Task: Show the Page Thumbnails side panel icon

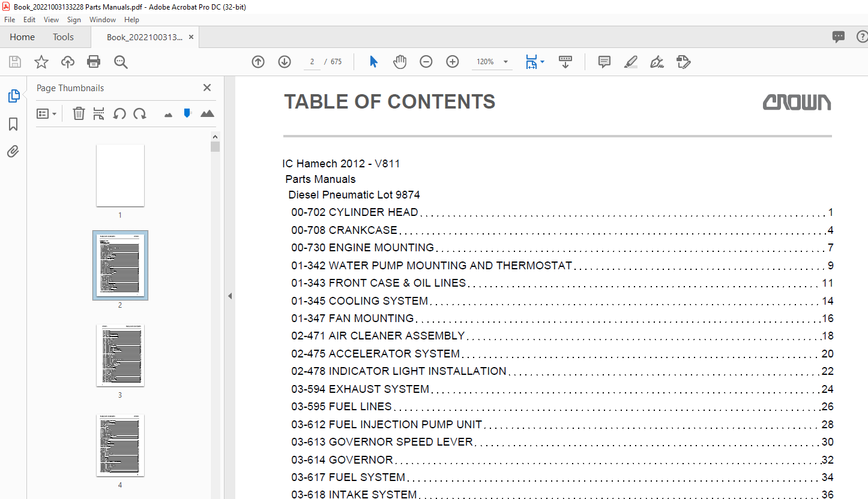Action: coord(13,96)
